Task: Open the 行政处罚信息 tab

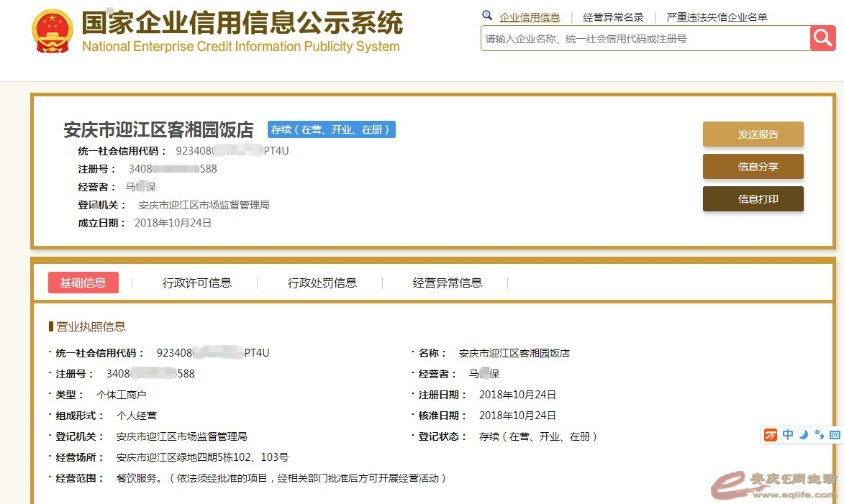Action: (322, 283)
